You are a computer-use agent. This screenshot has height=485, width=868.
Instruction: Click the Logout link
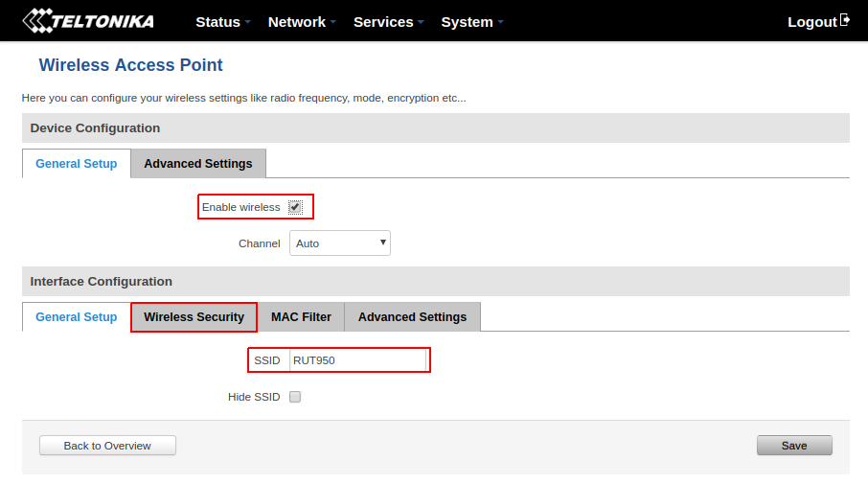click(x=811, y=21)
